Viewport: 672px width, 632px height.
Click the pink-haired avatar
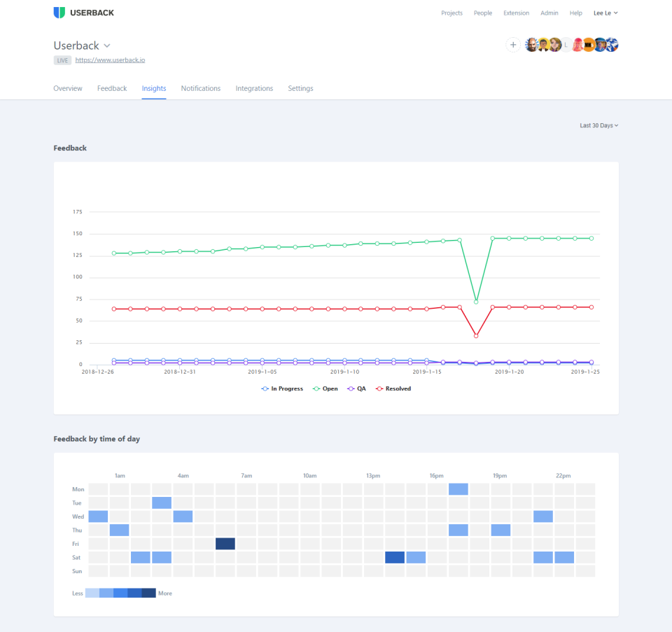(577, 45)
